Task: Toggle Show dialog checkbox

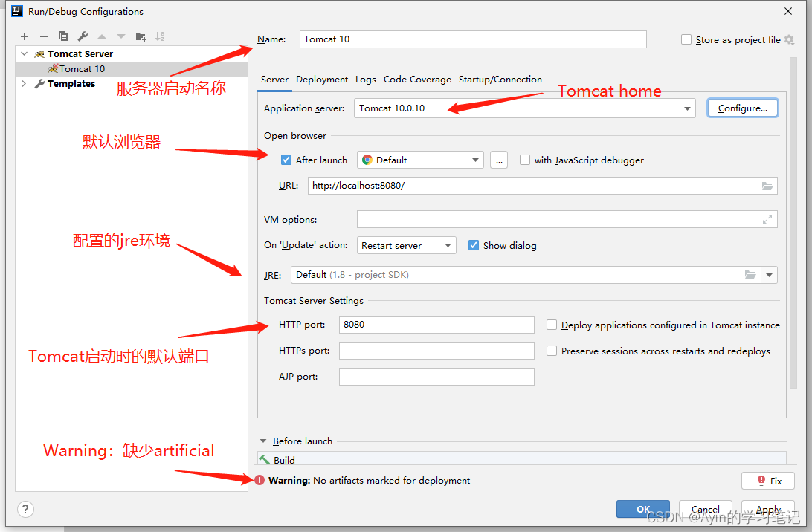Action: [x=474, y=245]
